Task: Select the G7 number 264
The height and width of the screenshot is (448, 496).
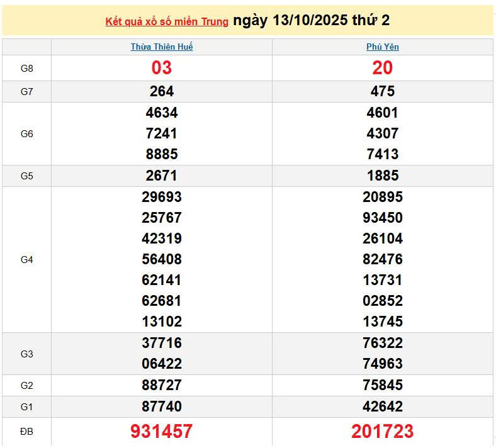Action: [x=162, y=92]
